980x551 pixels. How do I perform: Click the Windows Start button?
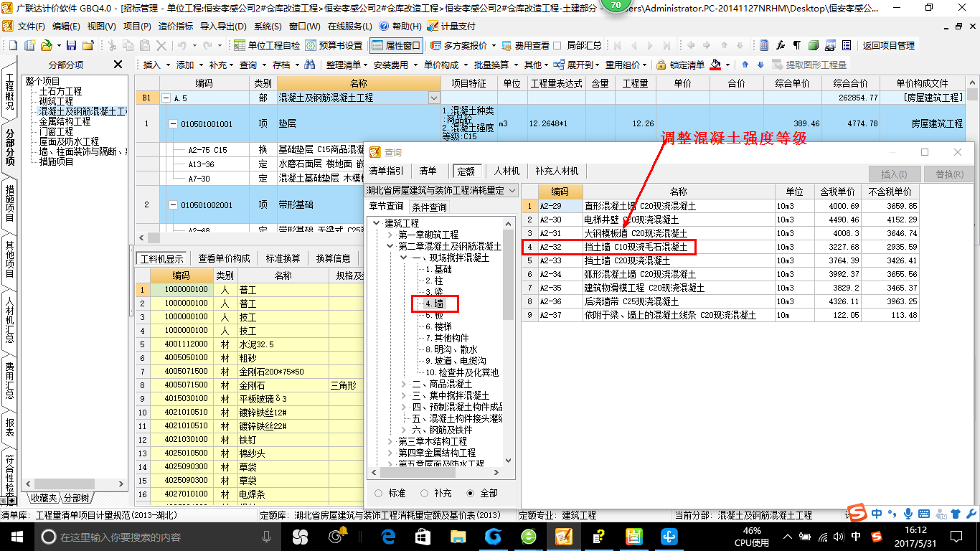pyautogui.click(x=17, y=536)
